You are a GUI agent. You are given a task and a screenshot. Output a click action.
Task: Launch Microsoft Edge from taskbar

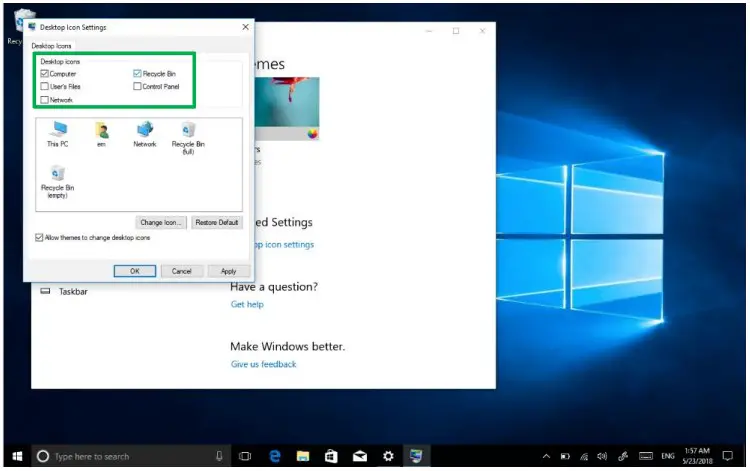[x=275, y=456]
